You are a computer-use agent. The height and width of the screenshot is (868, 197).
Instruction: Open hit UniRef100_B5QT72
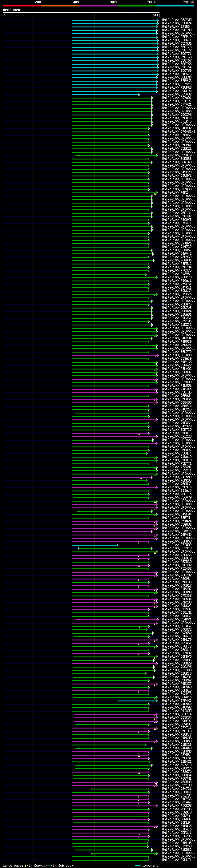(x=177, y=50)
